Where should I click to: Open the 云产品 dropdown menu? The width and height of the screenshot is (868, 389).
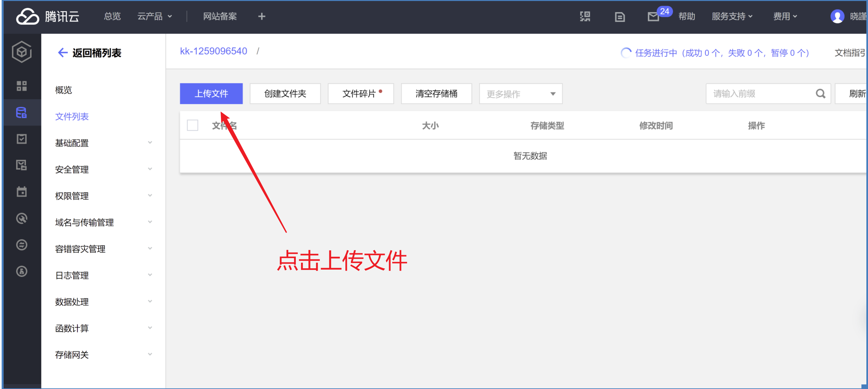click(x=154, y=16)
